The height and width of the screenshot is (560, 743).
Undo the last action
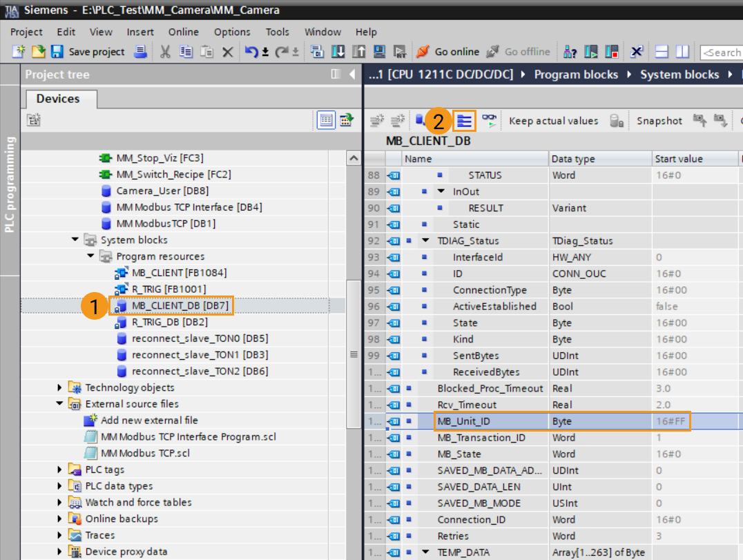[251, 52]
